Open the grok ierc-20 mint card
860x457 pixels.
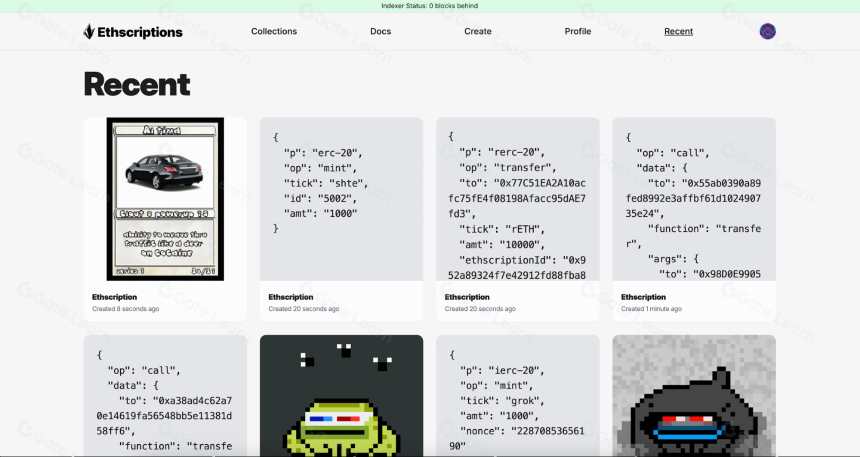[x=518, y=396]
